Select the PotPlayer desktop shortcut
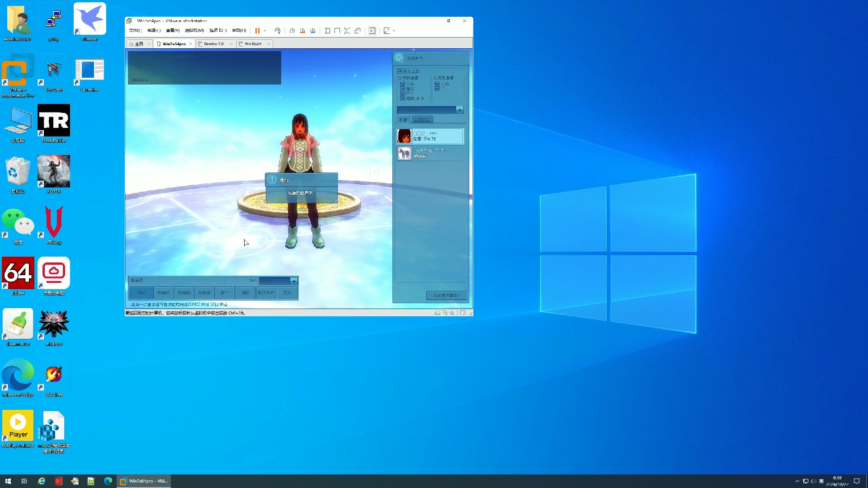The height and width of the screenshot is (488, 868). coord(18,428)
